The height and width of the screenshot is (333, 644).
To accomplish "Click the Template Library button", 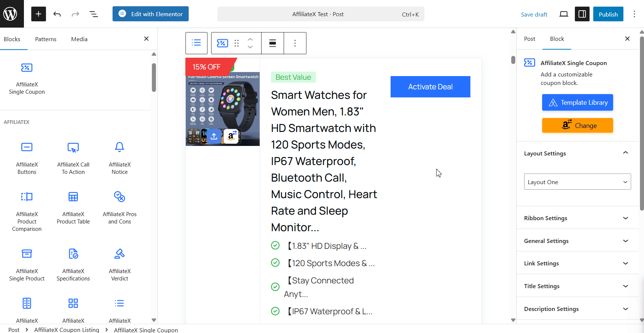I will pyautogui.click(x=577, y=103).
